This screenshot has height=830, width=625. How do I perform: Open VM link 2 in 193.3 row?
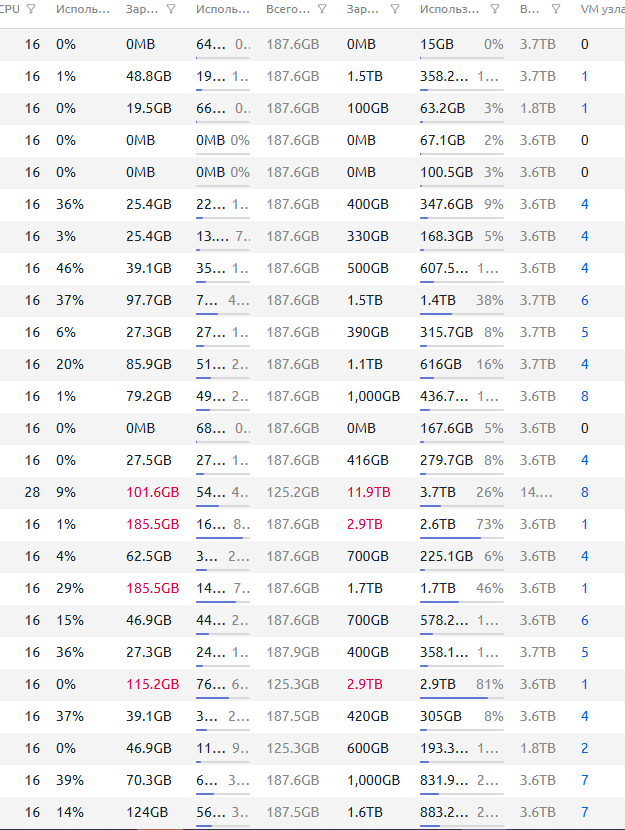[x=584, y=748]
